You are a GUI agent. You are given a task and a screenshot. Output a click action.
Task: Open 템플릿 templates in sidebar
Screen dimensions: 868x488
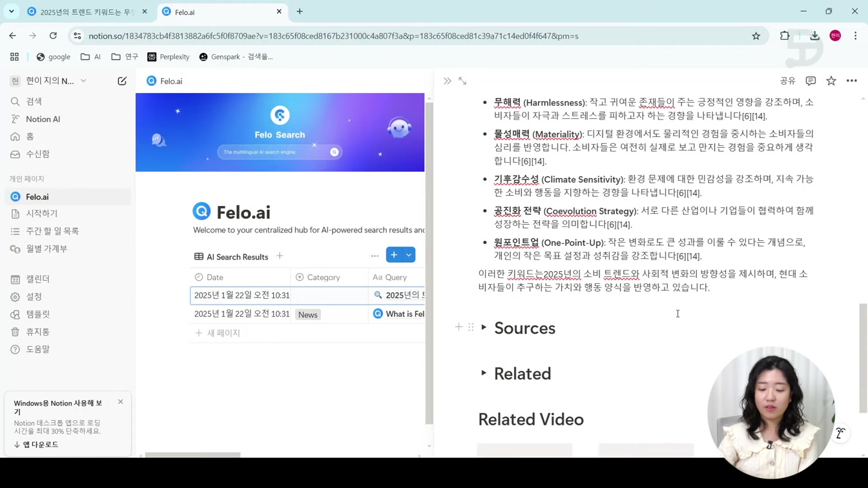pos(37,314)
